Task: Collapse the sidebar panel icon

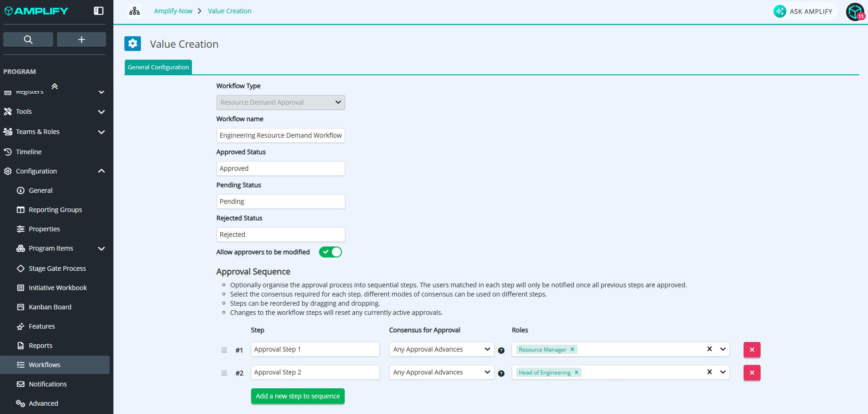Action: pyautogui.click(x=99, y=11)
